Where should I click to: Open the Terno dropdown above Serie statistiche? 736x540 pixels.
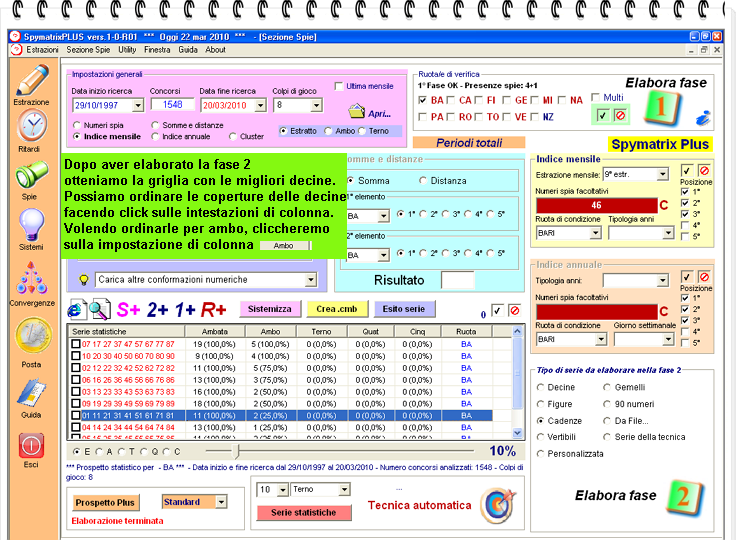tap(344, 490)
